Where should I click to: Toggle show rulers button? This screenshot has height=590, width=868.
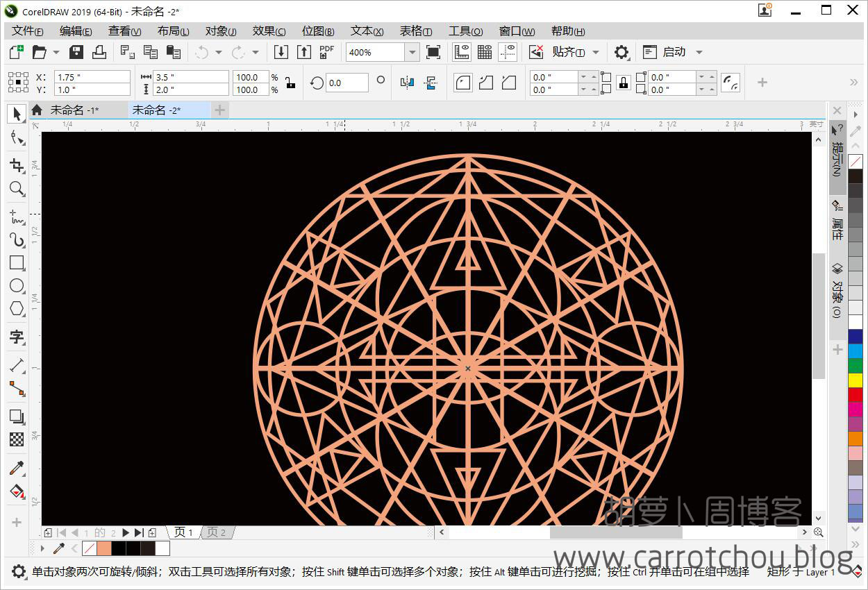[x=462, y=52]
